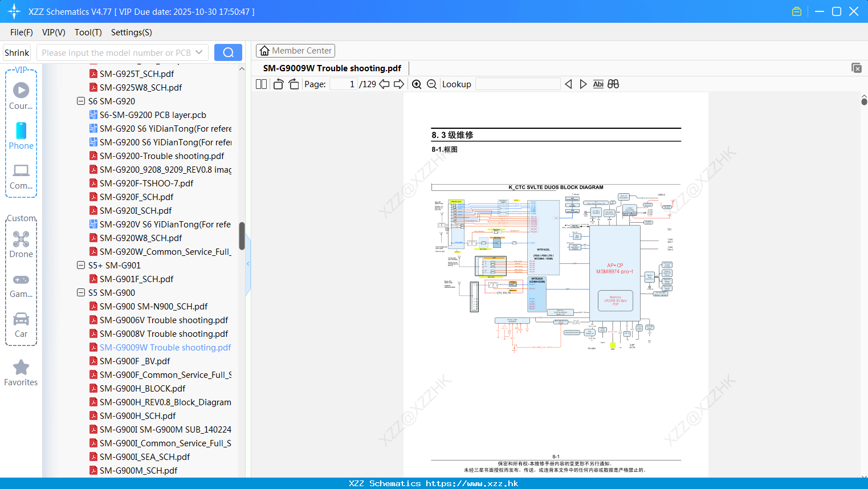Zoom in on the PDF
Screen dimensions: 868x489
(417, 84)
